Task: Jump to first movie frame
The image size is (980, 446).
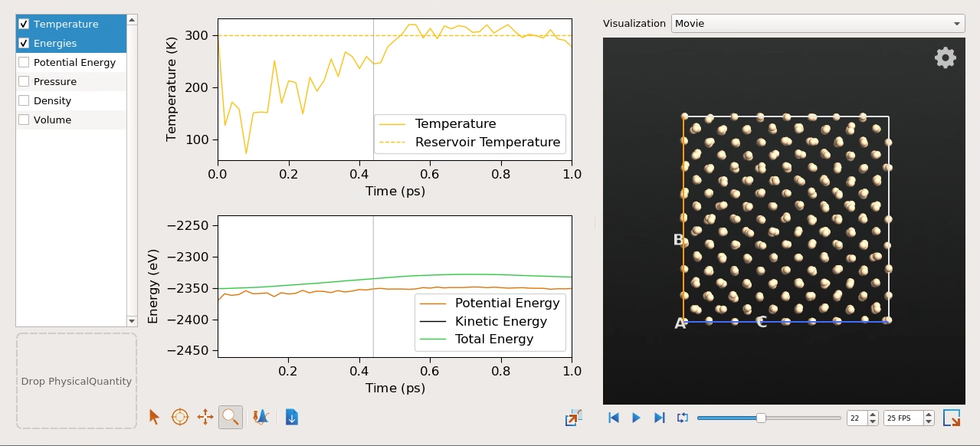Action: click(614, 418)
